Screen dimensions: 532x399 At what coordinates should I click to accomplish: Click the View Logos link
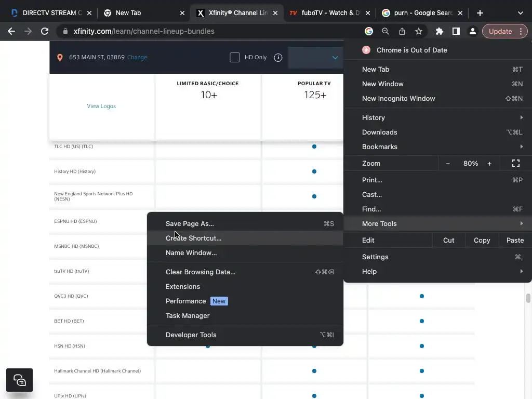[101, 106]
